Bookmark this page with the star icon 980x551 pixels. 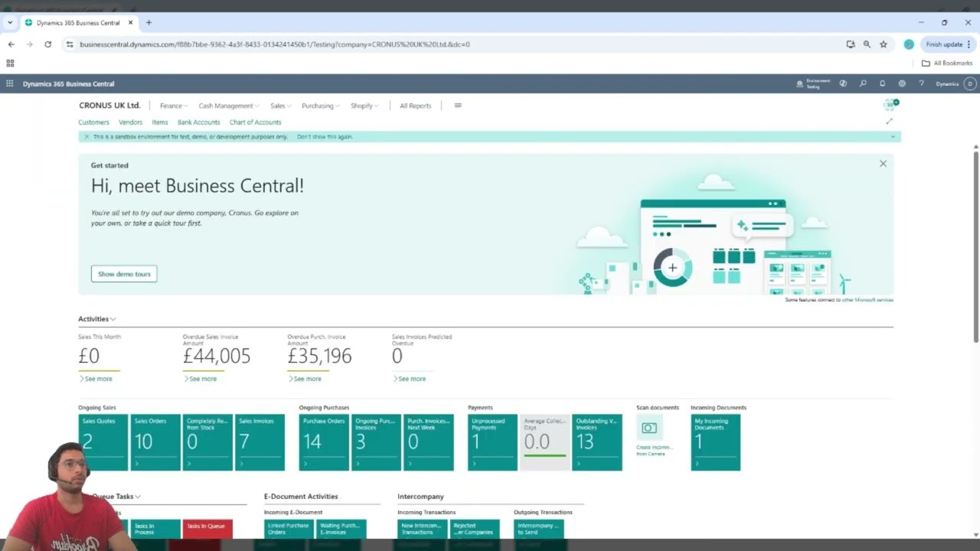click(x=884, y=44)
